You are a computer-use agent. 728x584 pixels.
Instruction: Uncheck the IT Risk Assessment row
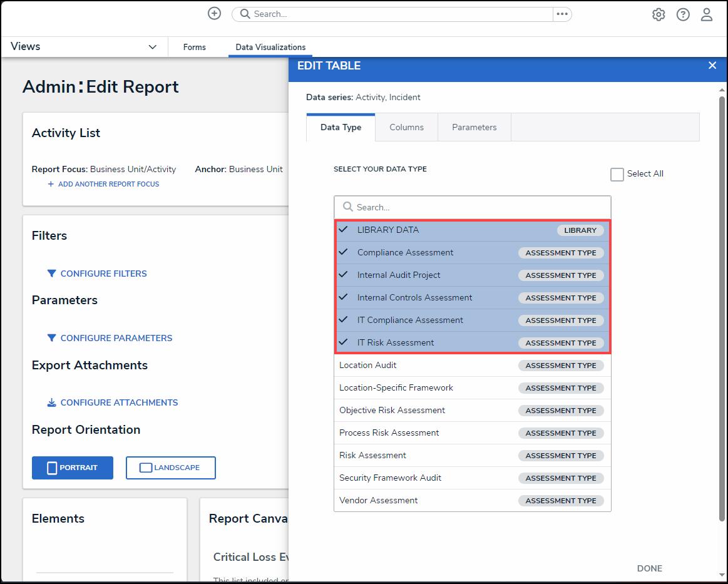(x=396, y=343)
